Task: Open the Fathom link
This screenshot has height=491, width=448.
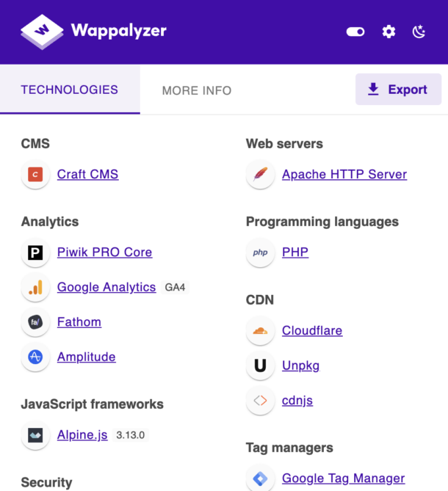Action: coord(79,322)
